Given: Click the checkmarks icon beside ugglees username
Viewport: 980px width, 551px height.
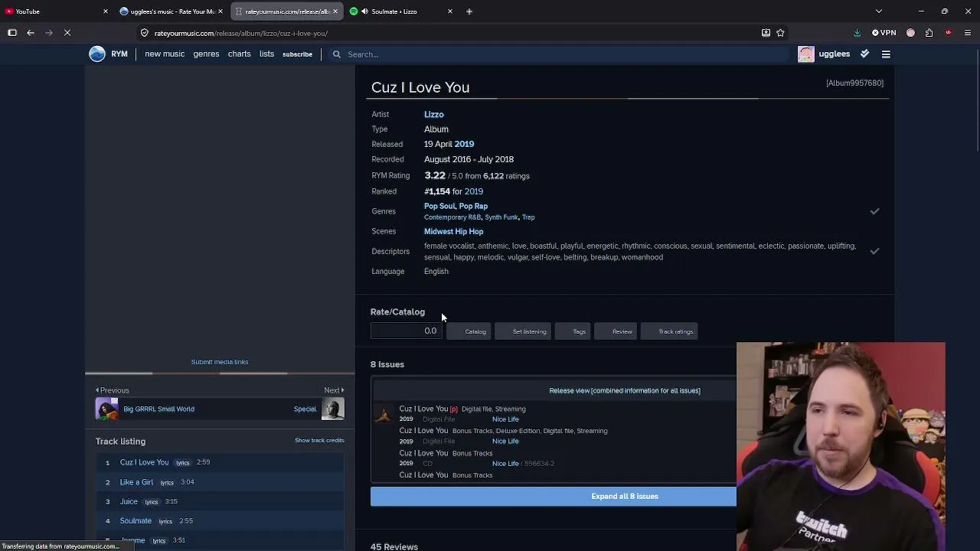Looking at the screenshot, I should tap(864, 54).
